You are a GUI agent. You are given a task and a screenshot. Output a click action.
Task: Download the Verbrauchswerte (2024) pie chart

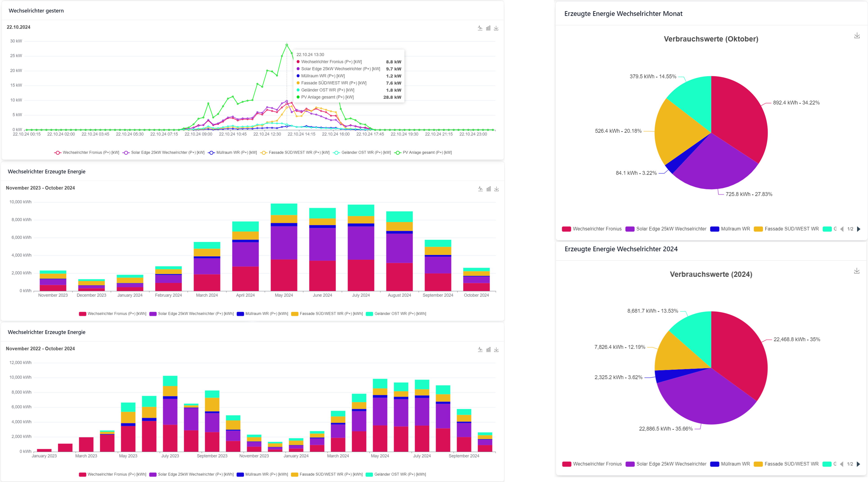tap(857, 271)
